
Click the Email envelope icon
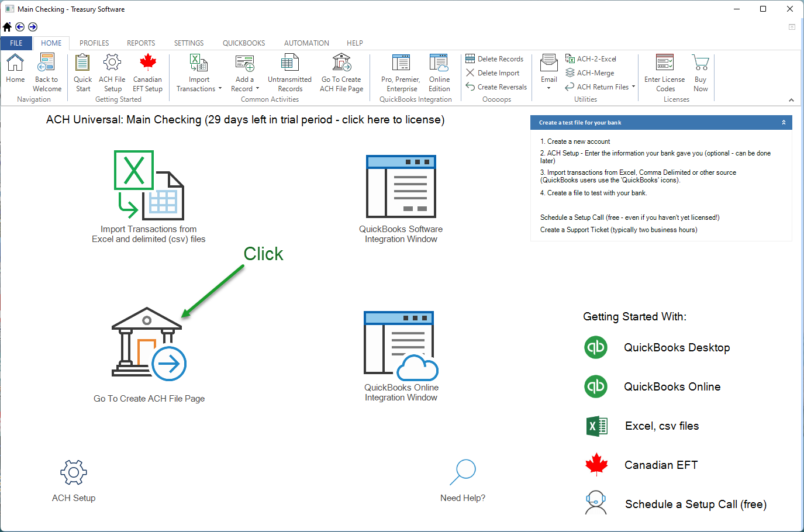tap(549, 62)
